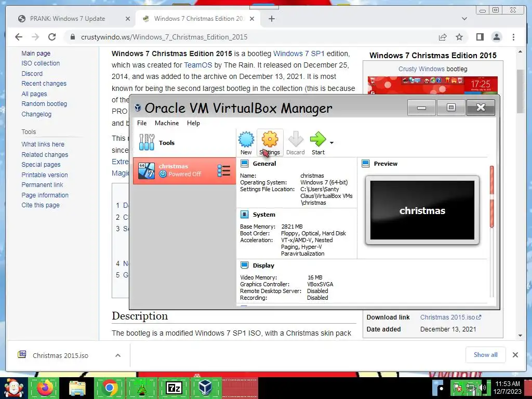This screenshot has width=532, height=399.
Task: Open the christmas VM hamburger menu icon
Action: point(224,170)
